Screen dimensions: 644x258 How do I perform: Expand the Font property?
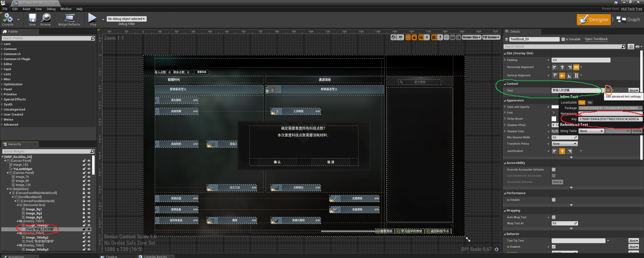[x=505, y=113]
